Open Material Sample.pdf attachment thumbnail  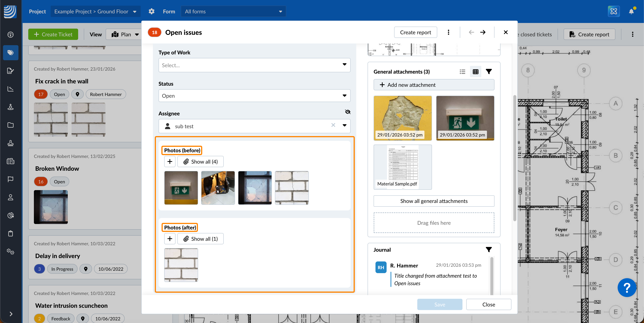(x=402, y=167)
